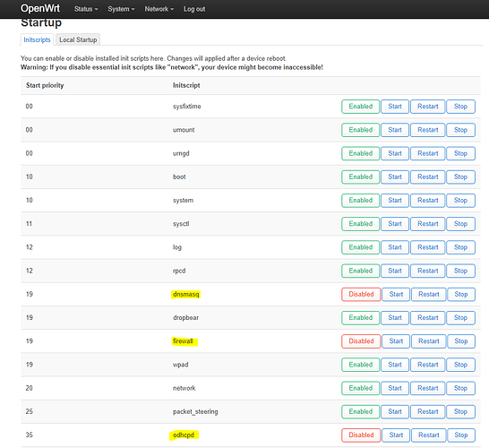Screen dimensions: 489x448
Task: Toggle the Enabled button for packet_steering
Action: tap(360, 411)
